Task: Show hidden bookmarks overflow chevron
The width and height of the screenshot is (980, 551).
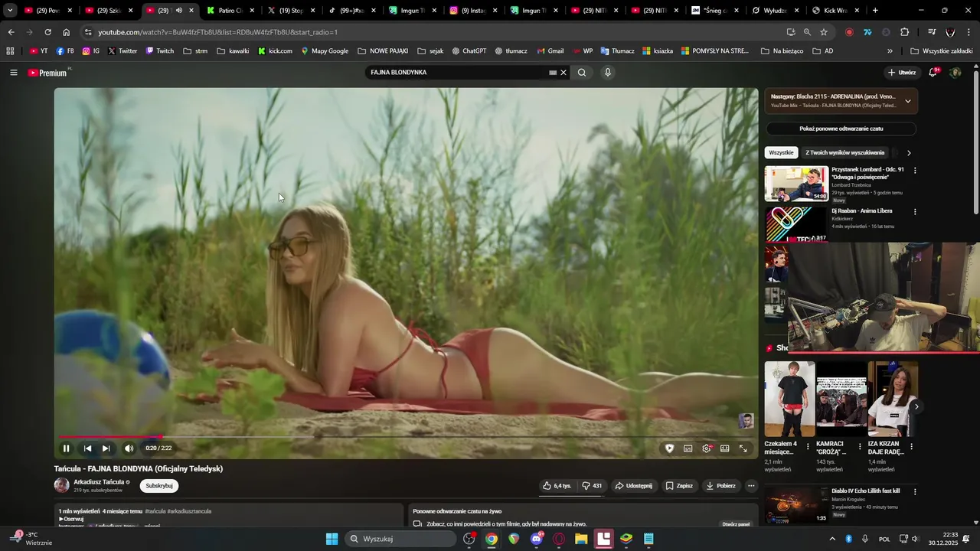Action: click(x=890, y=51)
